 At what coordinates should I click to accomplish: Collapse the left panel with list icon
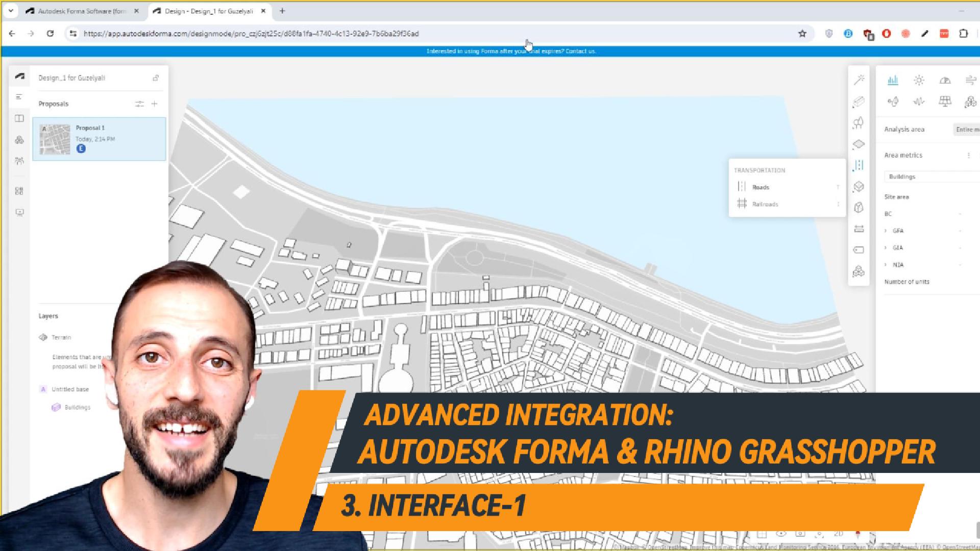tap(19, 97)
